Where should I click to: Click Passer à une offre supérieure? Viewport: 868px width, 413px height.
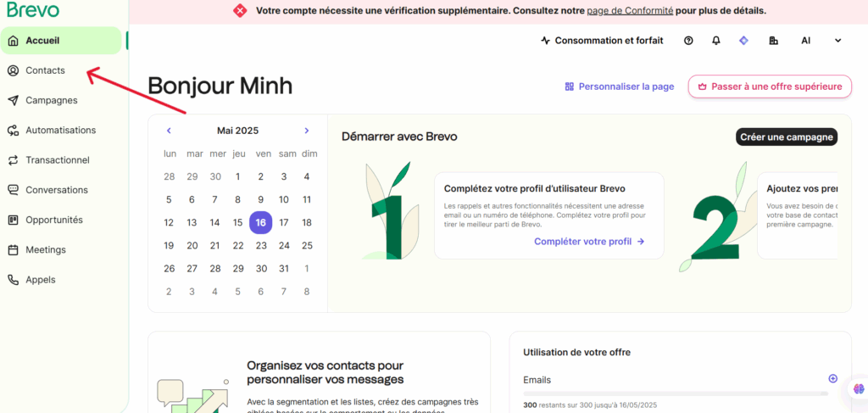770,87
